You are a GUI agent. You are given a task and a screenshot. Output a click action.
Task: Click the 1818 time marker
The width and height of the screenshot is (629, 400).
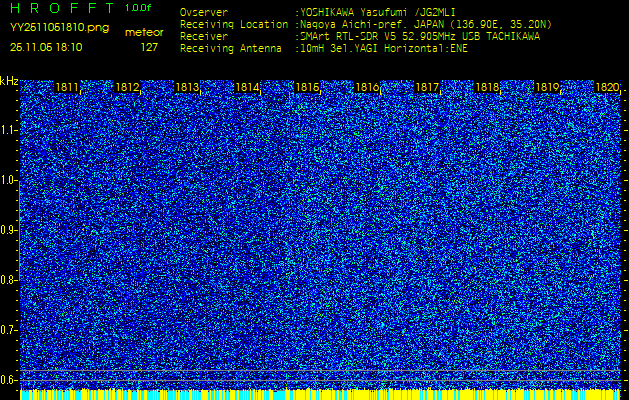tap(487, 88)
